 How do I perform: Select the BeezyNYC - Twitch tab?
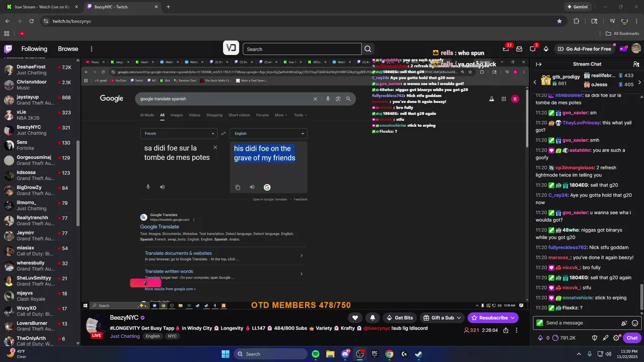[122, 7]
